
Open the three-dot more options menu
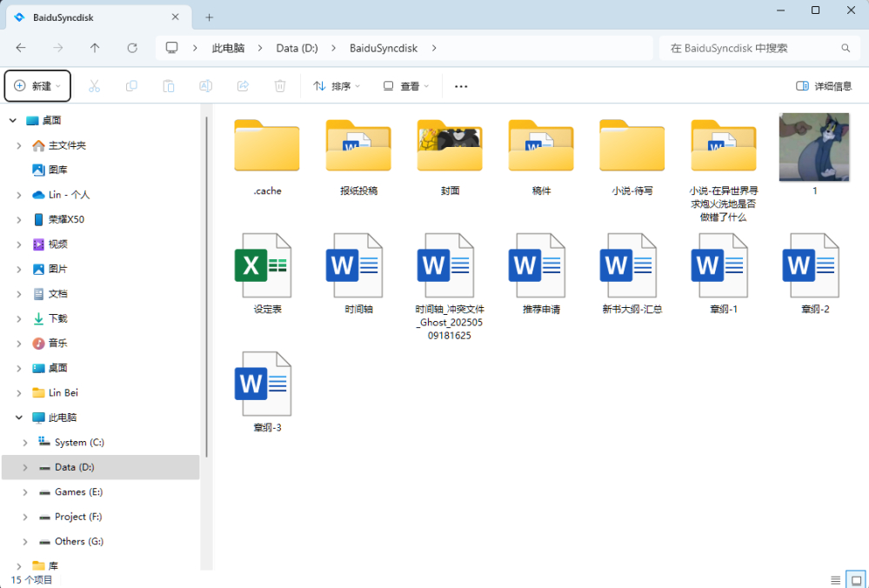pos(461,86)
